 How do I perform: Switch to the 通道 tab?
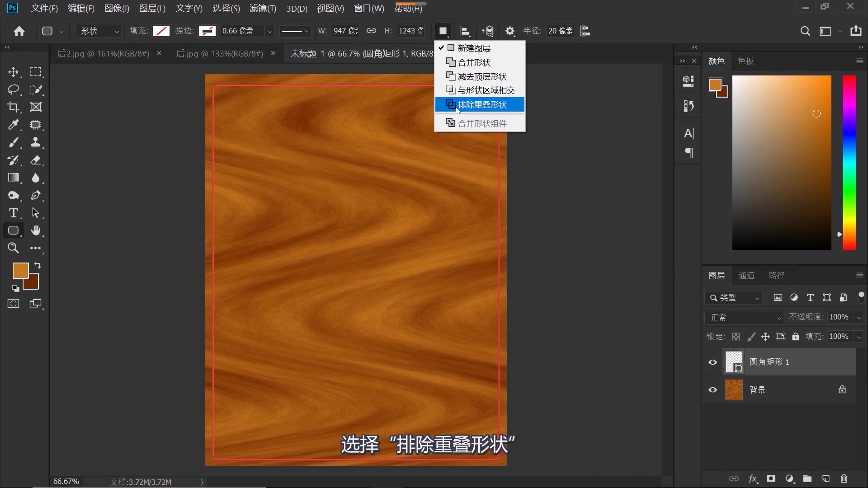coord(746,275)
